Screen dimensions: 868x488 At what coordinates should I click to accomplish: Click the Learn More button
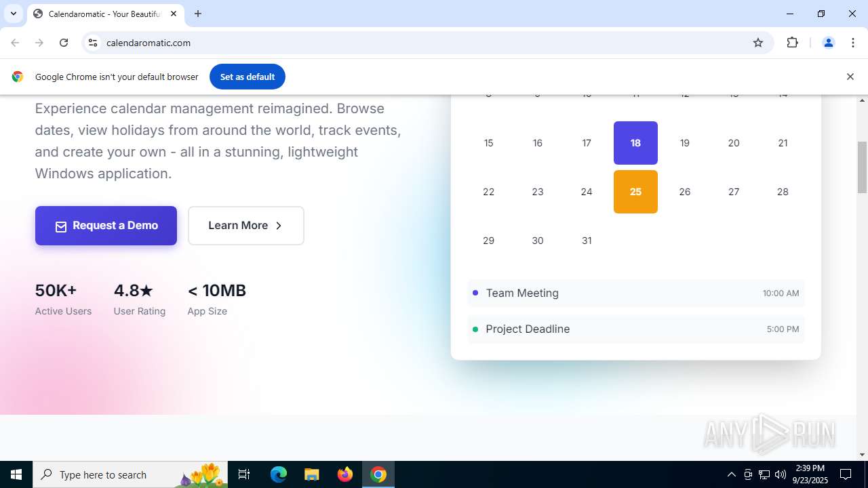click(246, 226)
